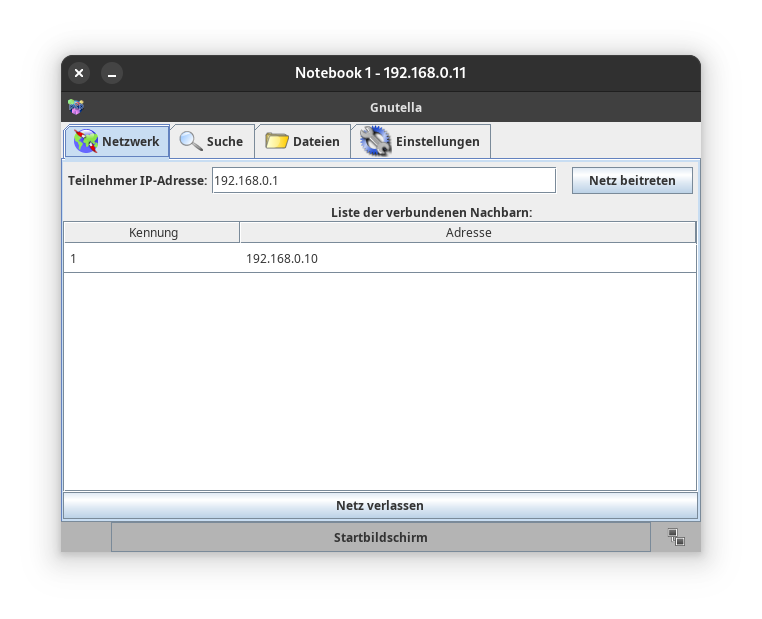Image resolution: width=762 pixels, height=619 pixels.
Task: Close the Notebook 1 window
Action: point(79,73)
